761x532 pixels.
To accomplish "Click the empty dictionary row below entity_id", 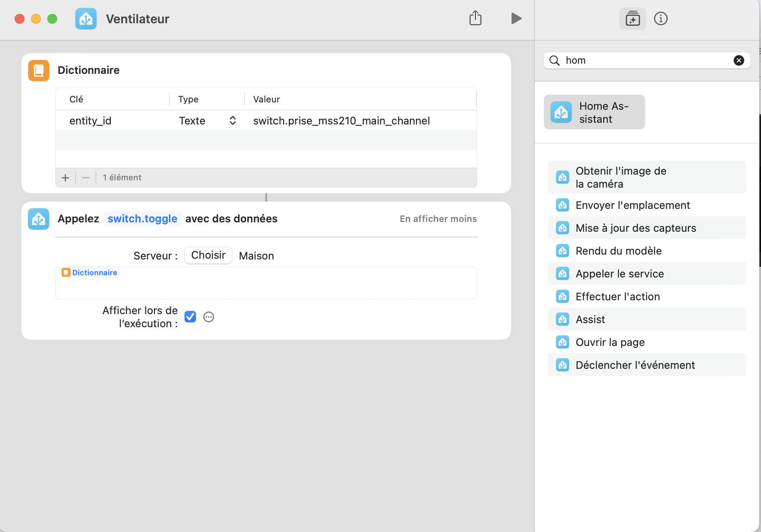I will (266, 140).
